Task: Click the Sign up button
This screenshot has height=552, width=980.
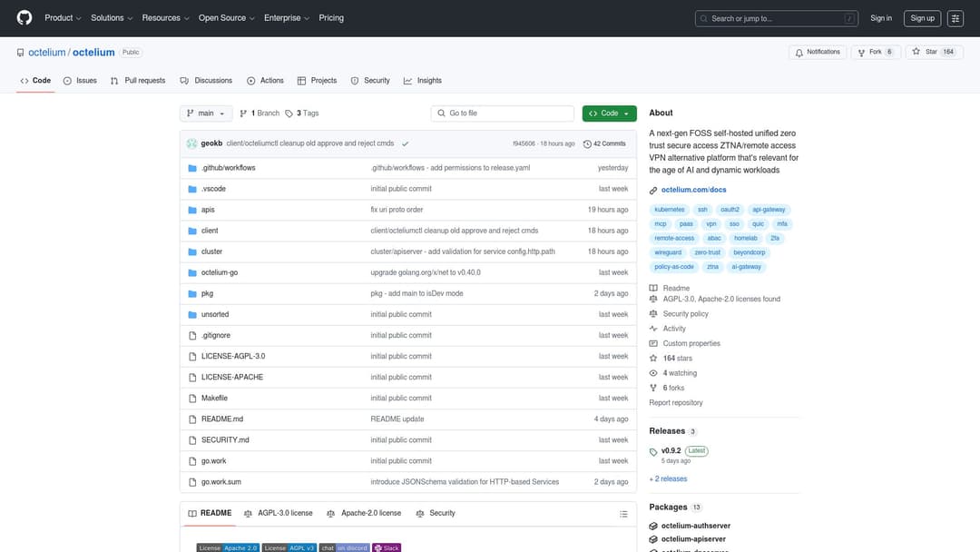Action: coord(922,19)
